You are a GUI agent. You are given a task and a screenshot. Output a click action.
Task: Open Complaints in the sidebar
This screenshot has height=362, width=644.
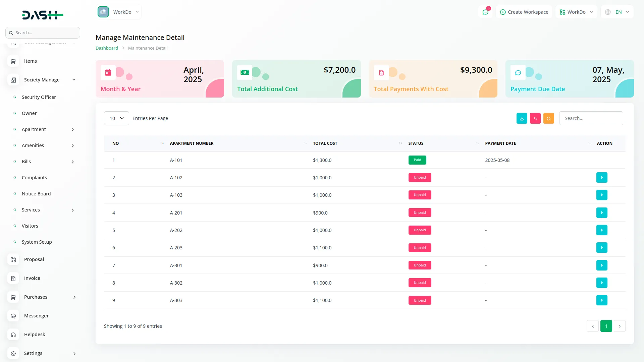(x=34, y=178)
